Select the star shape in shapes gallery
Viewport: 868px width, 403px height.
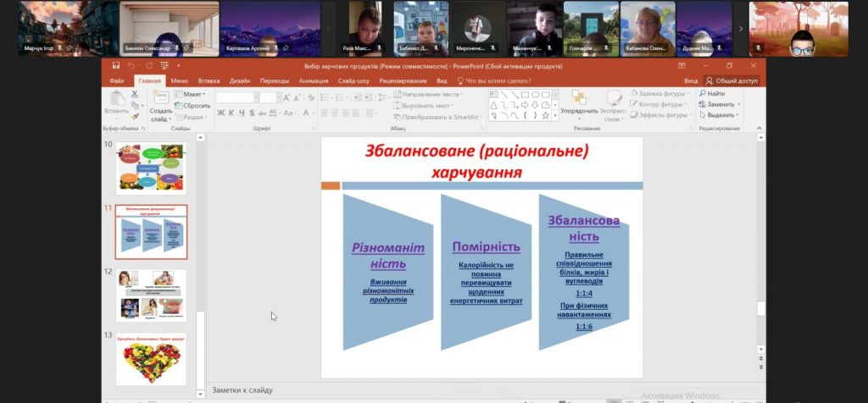tap(545, 115)
